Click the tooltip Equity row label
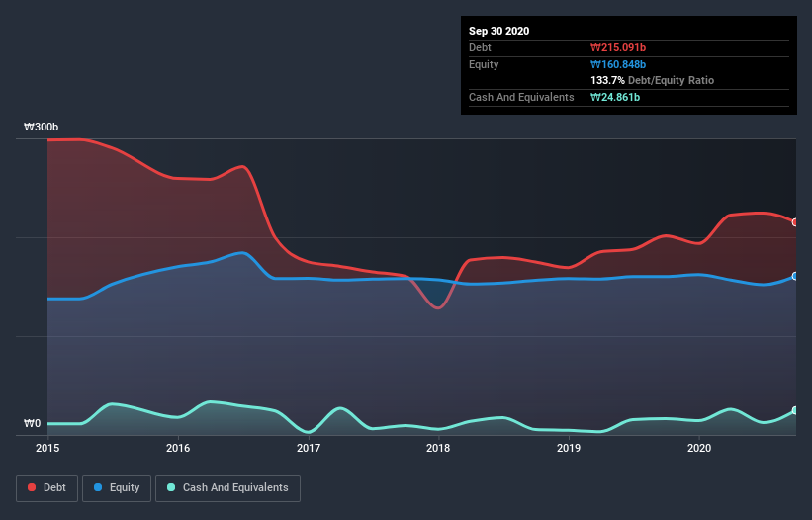Screen dimensions: 812x520 point(484,64)
